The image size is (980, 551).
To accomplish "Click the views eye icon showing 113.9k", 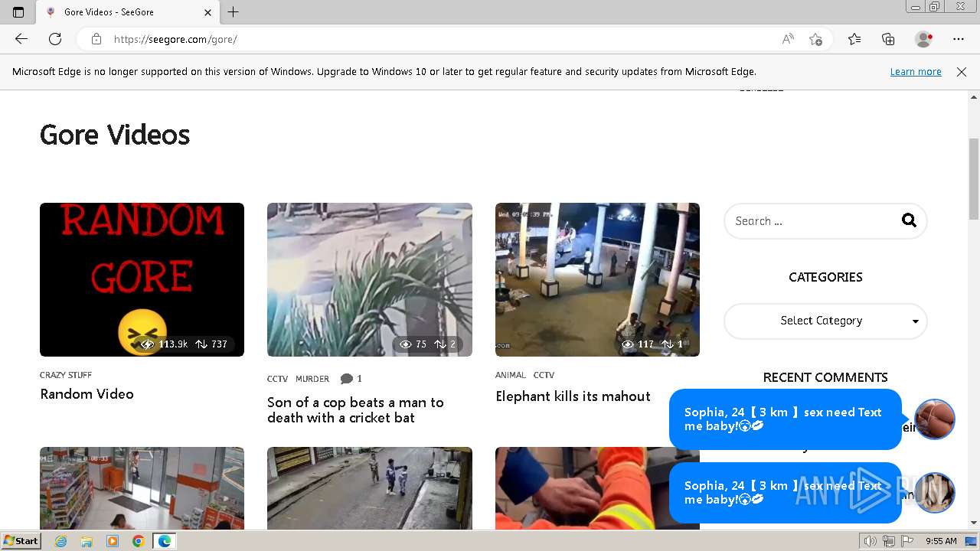I will pos(147,344).
